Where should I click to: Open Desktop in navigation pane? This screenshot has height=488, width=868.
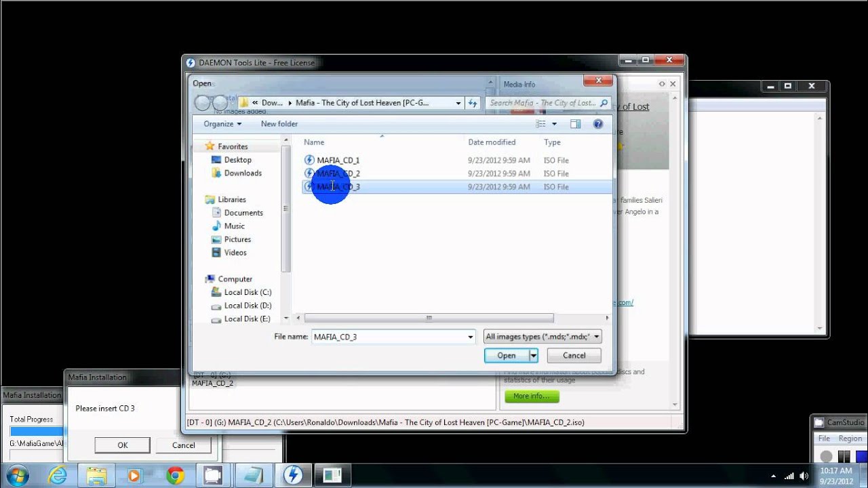pos(237,160)
